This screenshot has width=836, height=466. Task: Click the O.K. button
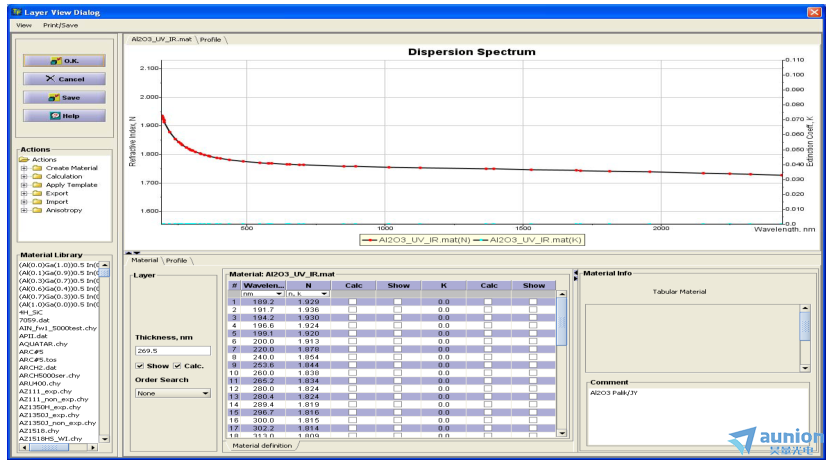tap(64, 61)
